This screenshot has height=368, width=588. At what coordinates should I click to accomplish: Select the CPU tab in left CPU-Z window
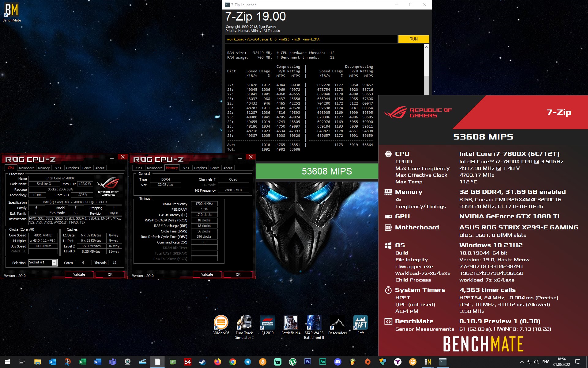11,168
